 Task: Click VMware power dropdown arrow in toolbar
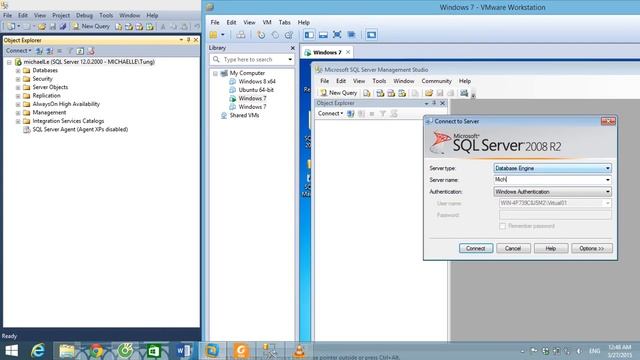222,35
